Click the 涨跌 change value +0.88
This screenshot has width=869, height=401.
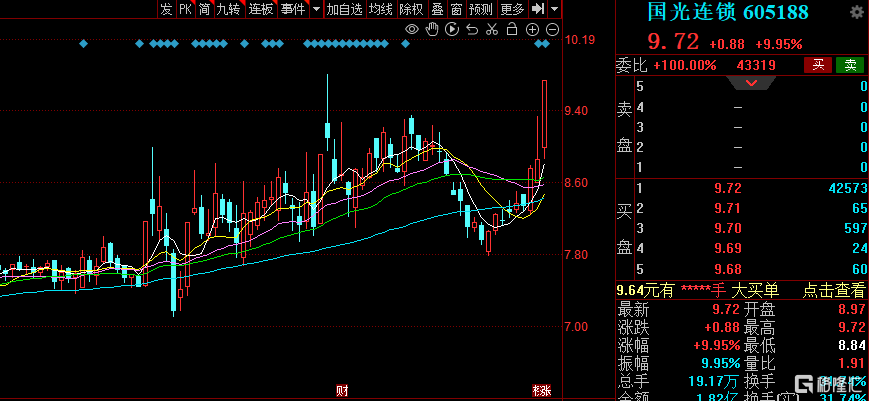(722, 327)
